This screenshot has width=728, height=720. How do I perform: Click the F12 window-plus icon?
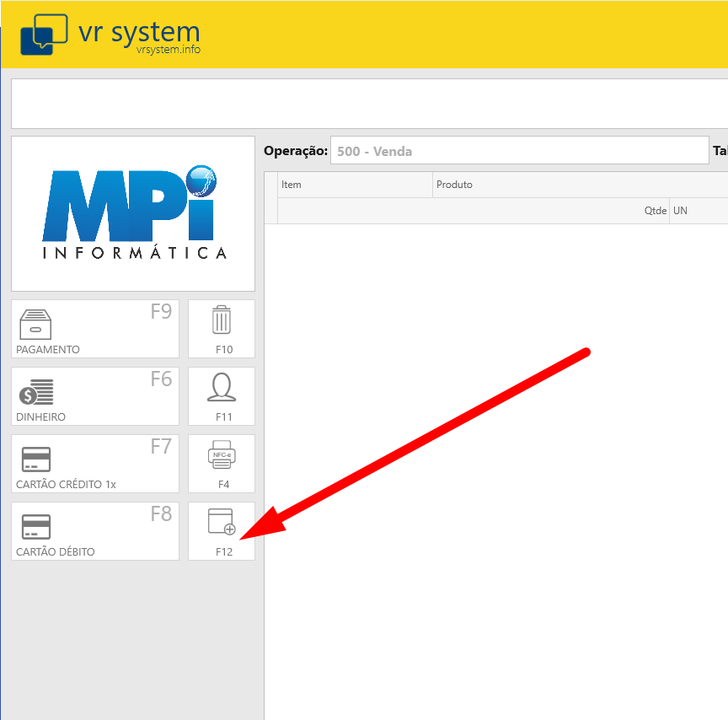click(x=222, y=523)
